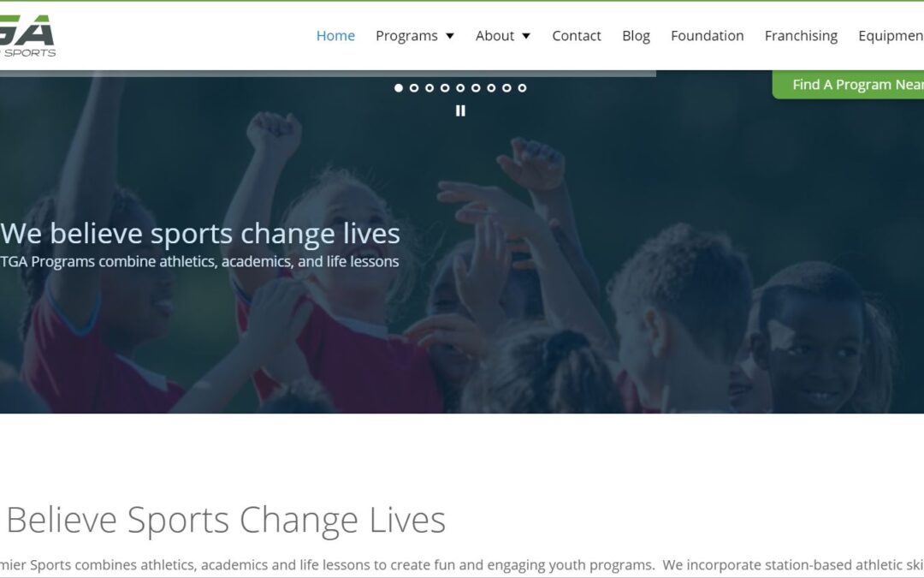Viewport: 924px width, 578px height.
Task: Jump to the fifth slide dot
Action: (460, 88)
